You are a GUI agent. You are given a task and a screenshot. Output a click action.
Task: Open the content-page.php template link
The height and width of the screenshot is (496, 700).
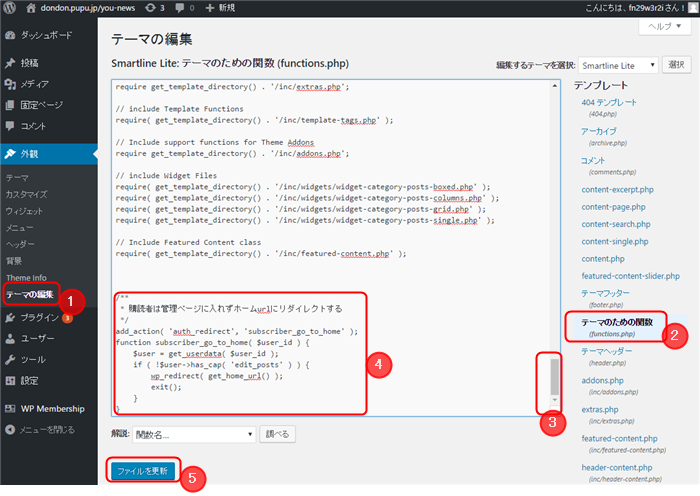(613, 207)
